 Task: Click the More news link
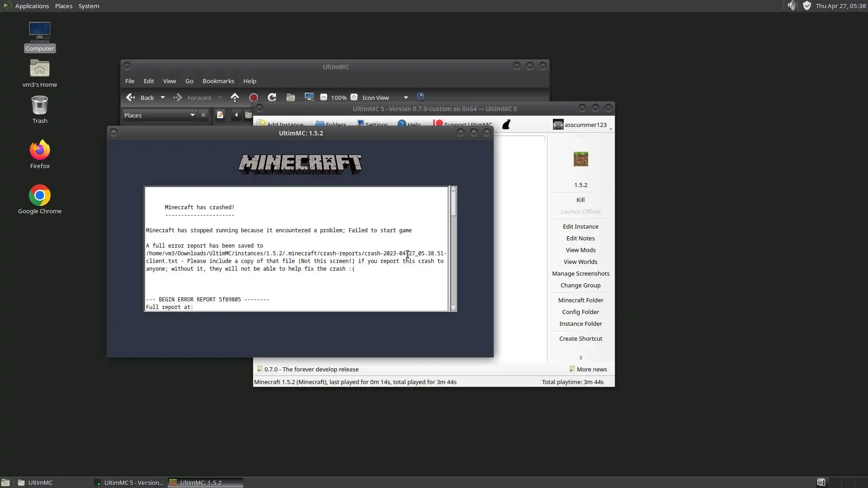[591, 369]
